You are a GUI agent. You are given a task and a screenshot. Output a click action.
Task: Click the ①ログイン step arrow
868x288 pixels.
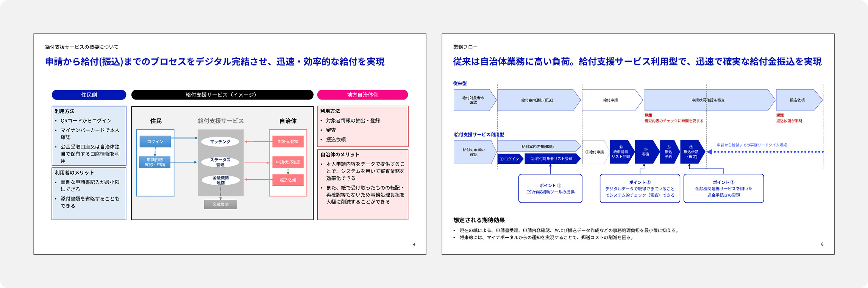pyautogui.click(x=510, y=159)
